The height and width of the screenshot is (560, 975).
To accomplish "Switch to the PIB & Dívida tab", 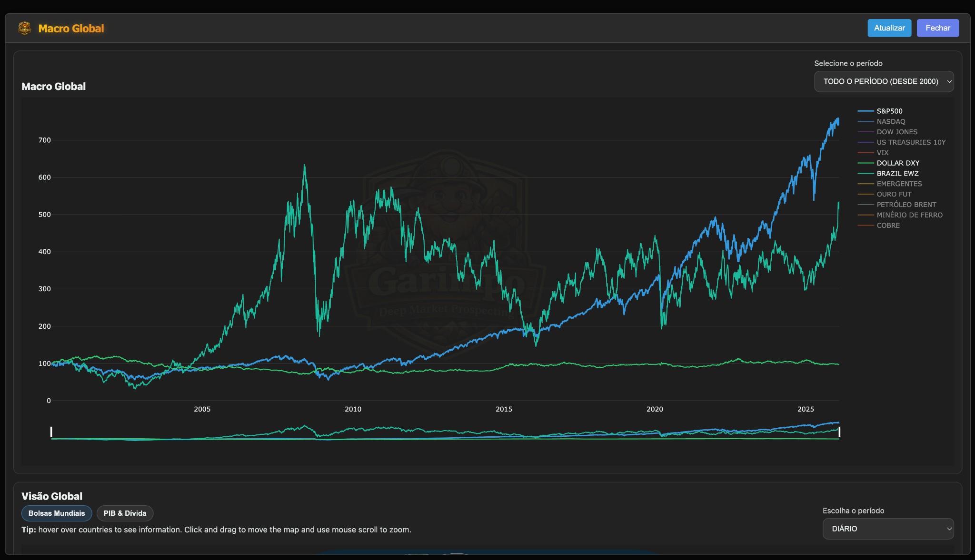I will (x=125, y=513).
